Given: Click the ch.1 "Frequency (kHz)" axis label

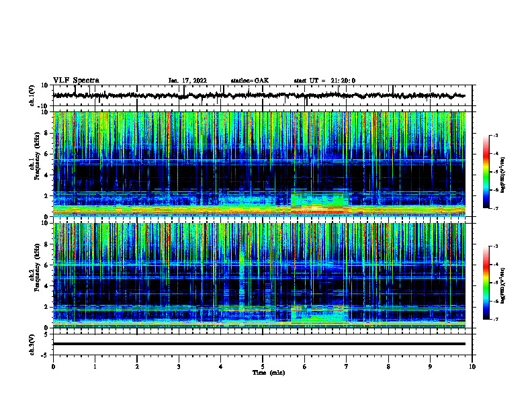Looking at the screenshot, I should (37, 156).
